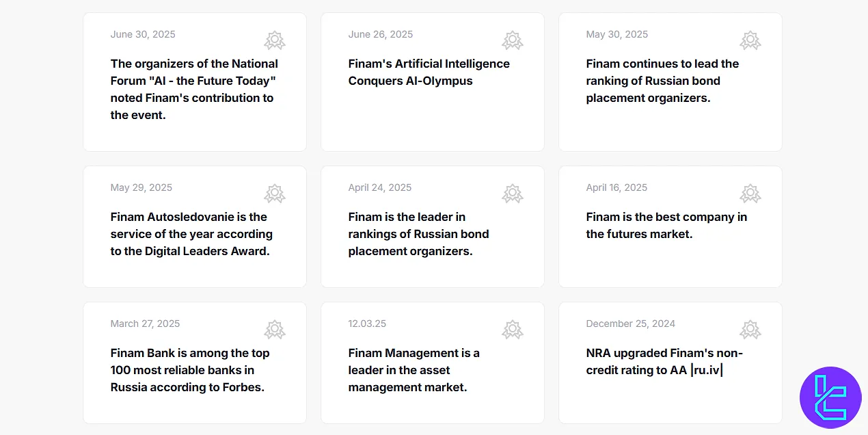Click award badge icon on June 30, 2025 card
Viewport: 868px width, 435px height.
[275, 40]
